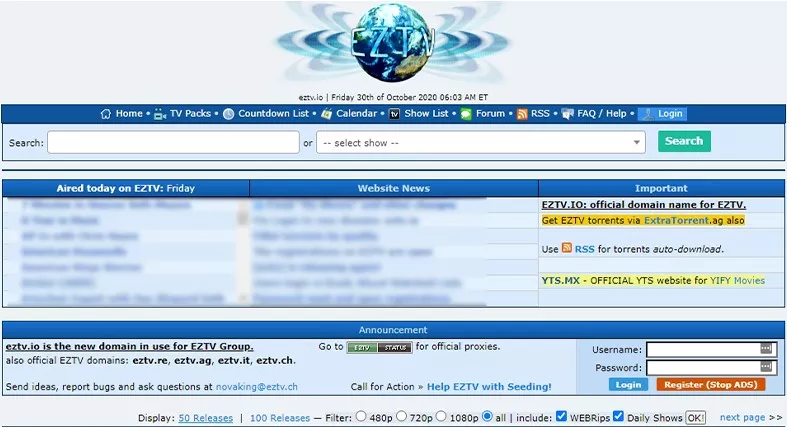Click eztv.io new domain announcement link
The height and width of the screenshot is (427, 787).
tap(129, 346)
